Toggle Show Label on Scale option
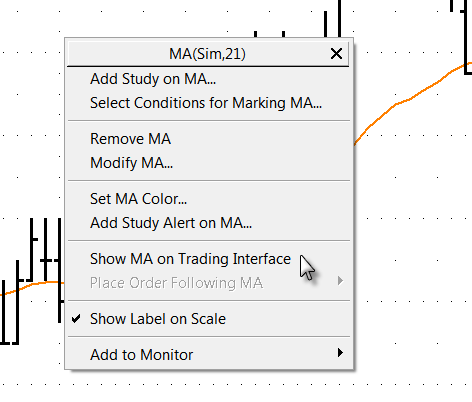 [x=158, y=319]
